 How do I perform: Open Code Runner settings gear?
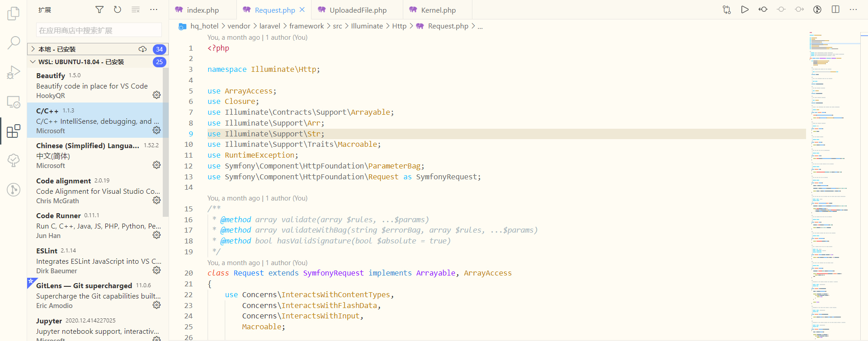click(x=156, y=235)
